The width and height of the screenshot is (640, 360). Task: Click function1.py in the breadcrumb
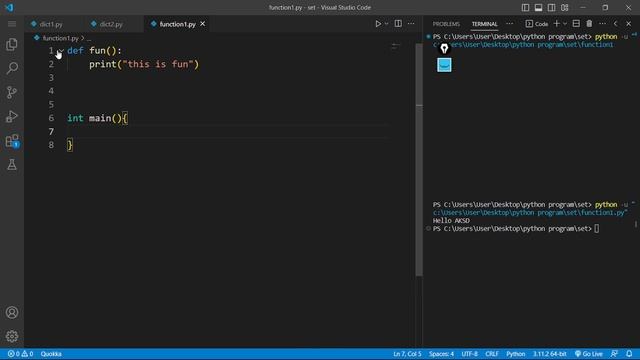60,38
